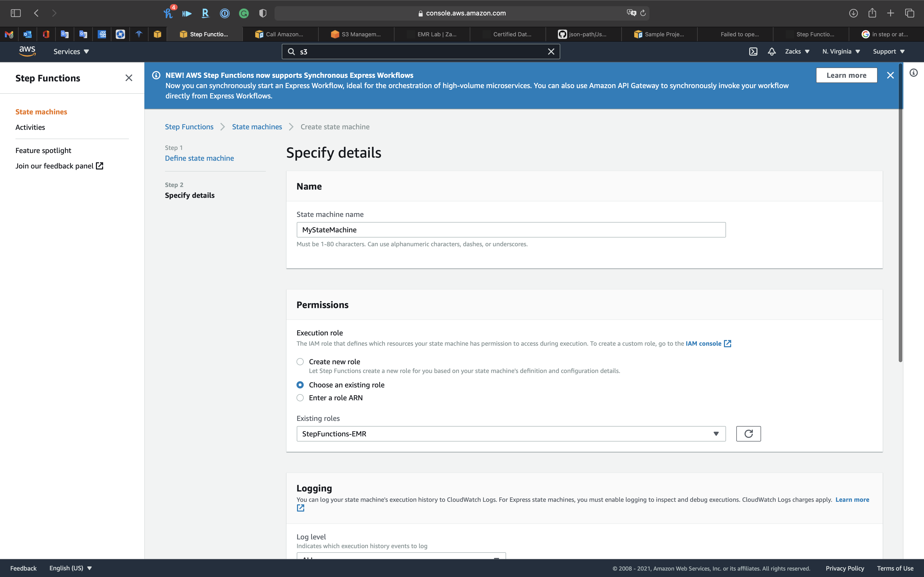Close the Step Functions side panel
Image resolution: width=924 pixels, height=577 pixels.
coord(129,78)
